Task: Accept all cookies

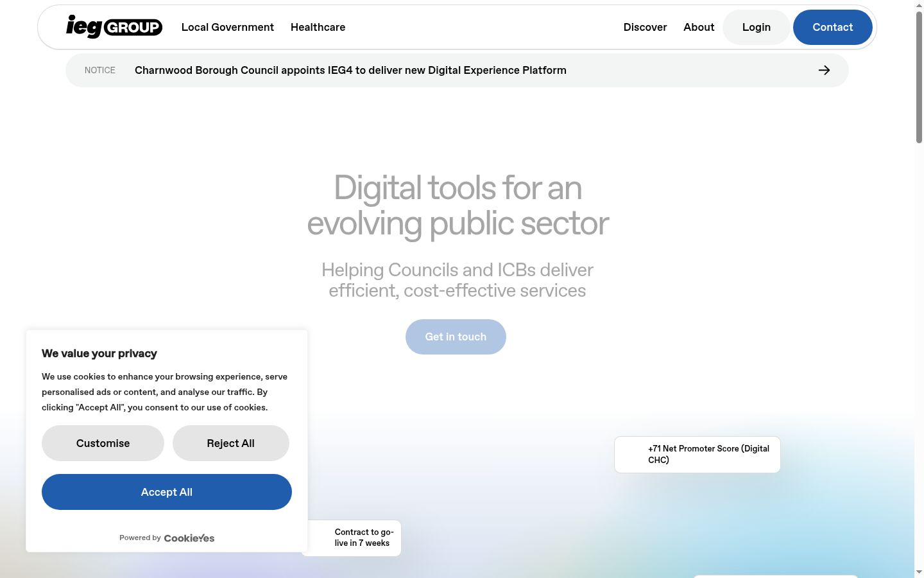Action: point(167,492)
